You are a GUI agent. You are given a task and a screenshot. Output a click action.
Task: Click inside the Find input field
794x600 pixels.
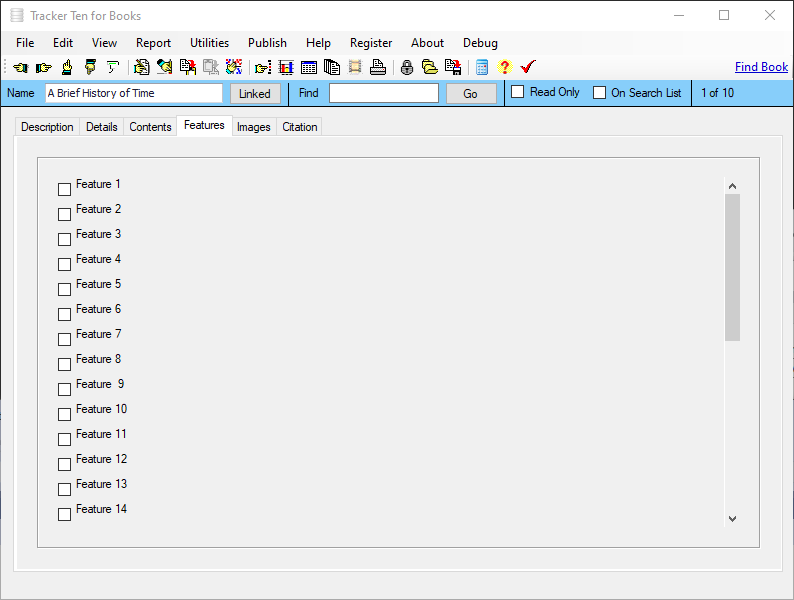(x=384, y=93)
